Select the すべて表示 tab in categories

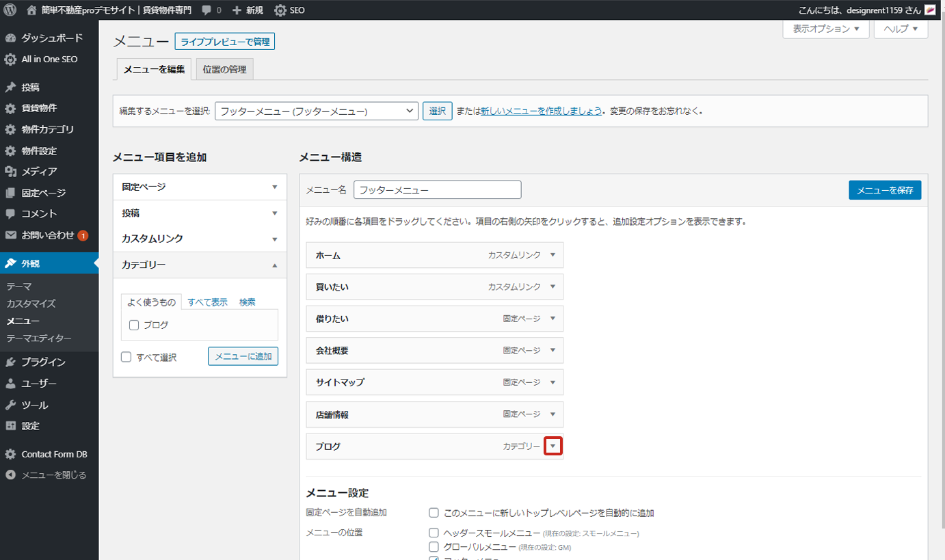pyautogui.click(x=207, y=302)
